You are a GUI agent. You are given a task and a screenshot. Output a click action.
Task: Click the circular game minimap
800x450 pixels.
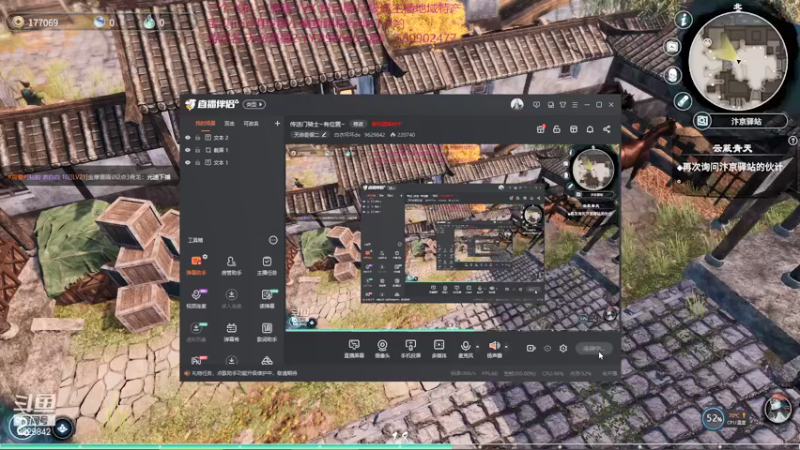(x=738, y=61)
